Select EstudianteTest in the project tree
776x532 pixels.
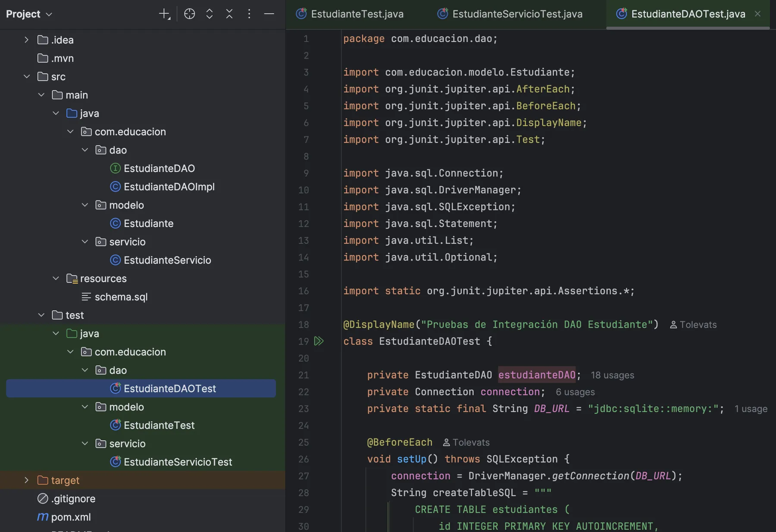(159, 425)
